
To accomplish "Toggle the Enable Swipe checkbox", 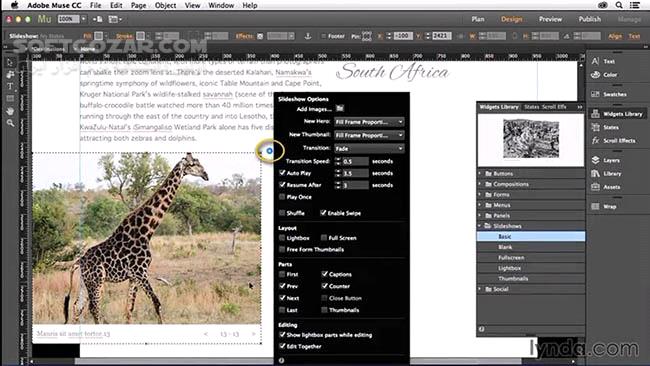I will point(323,213).
